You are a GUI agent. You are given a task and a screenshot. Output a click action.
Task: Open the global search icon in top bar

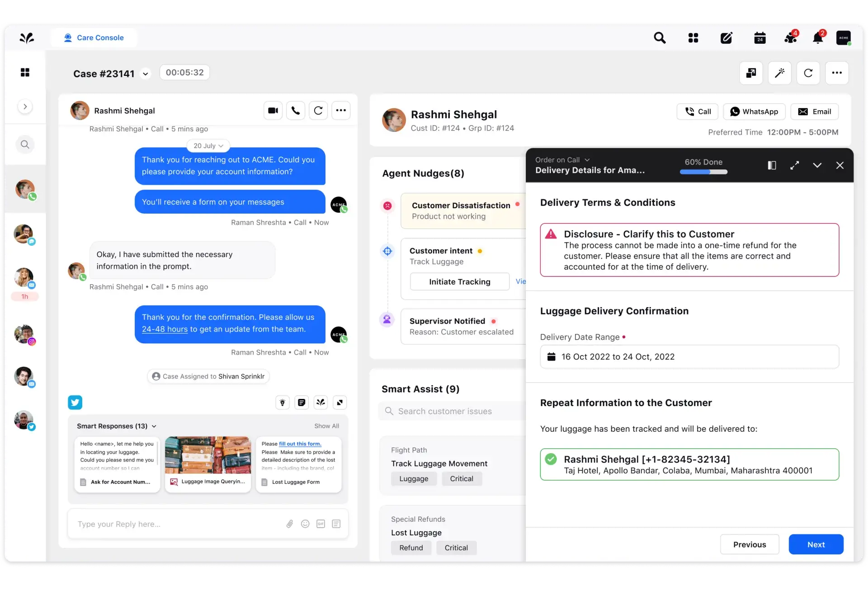coord(660,37)
